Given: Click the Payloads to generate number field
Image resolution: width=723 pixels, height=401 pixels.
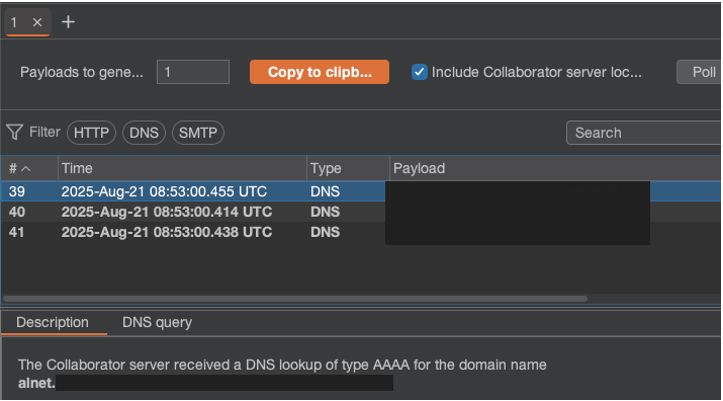Looking at the screenshot, I should click(193, 72).
